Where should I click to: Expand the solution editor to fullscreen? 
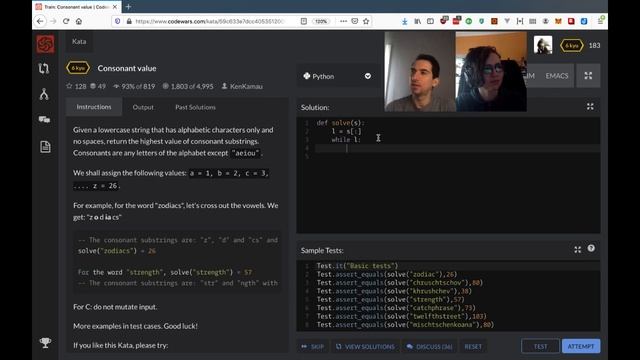(590, 107)
